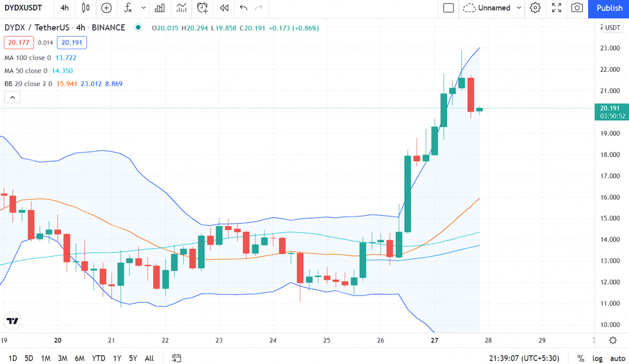This screenshot has height=364, width=629.
Task: Click date label 27 on time axis
Action: click(435, 340)
